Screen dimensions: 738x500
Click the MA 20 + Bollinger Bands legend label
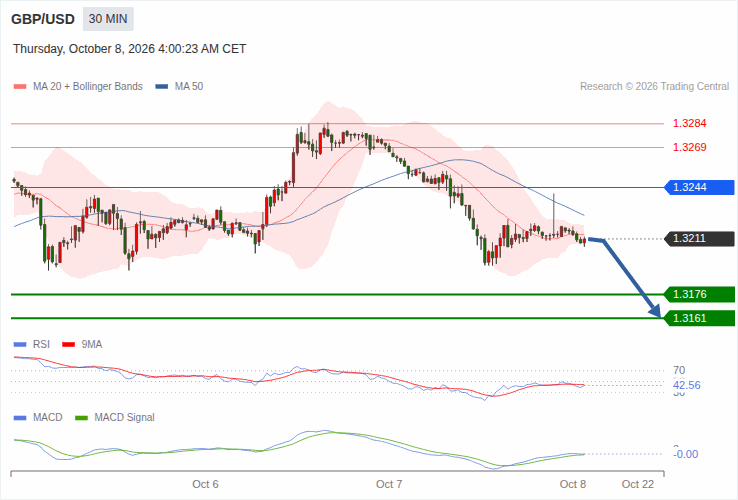[x=88, y=87]
